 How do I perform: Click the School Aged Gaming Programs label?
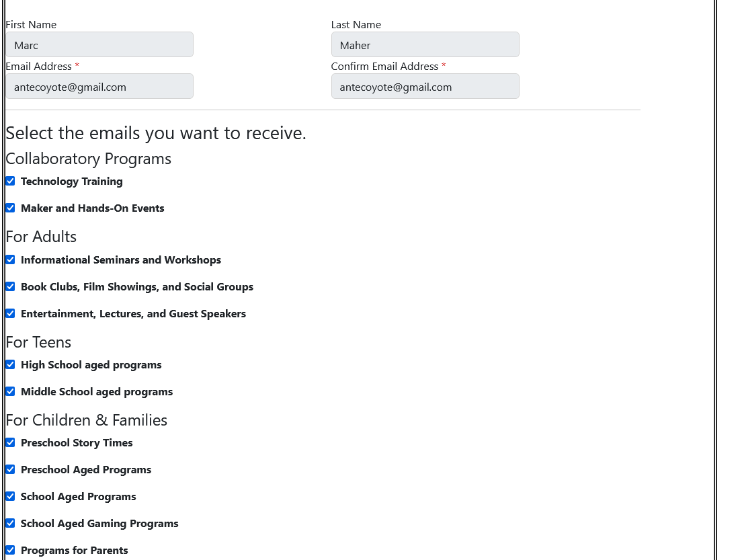99,524
